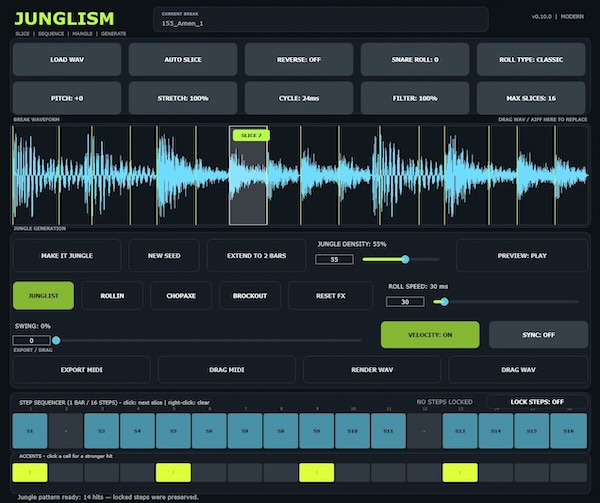Screen dimensions: 600x503
Task: Click the RESET FX button
Action: click(x=331, y=296)
